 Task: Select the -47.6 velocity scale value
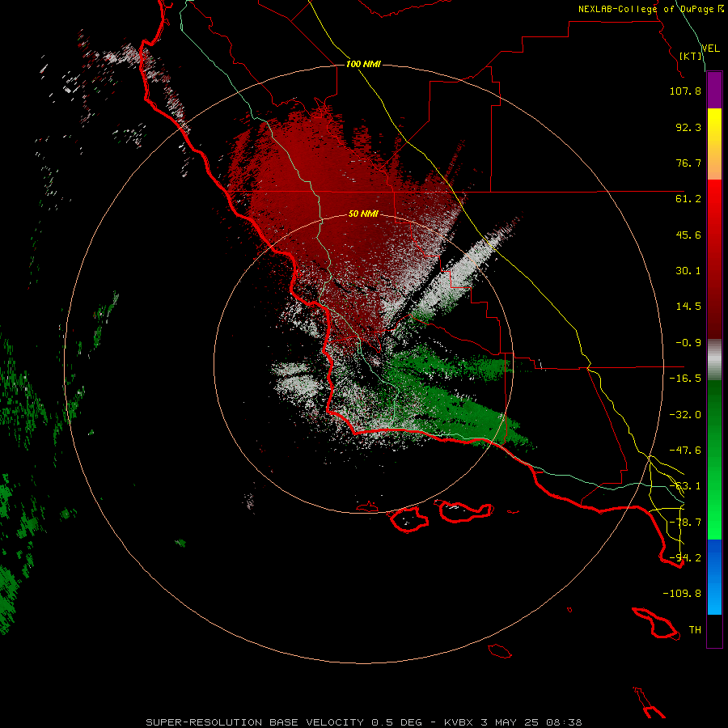(x=685, y=451)
